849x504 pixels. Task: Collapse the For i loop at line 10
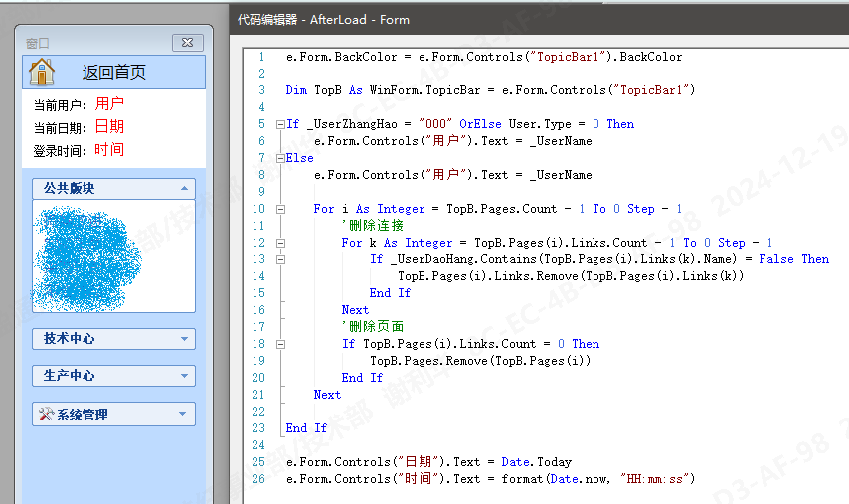[279, 209]
